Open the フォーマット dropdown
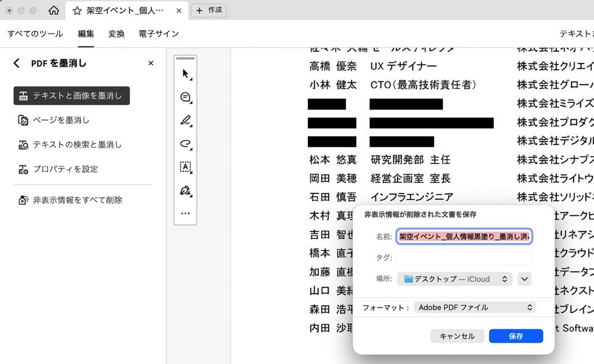This screenshot has height=364, width=594. pos(475,308)
